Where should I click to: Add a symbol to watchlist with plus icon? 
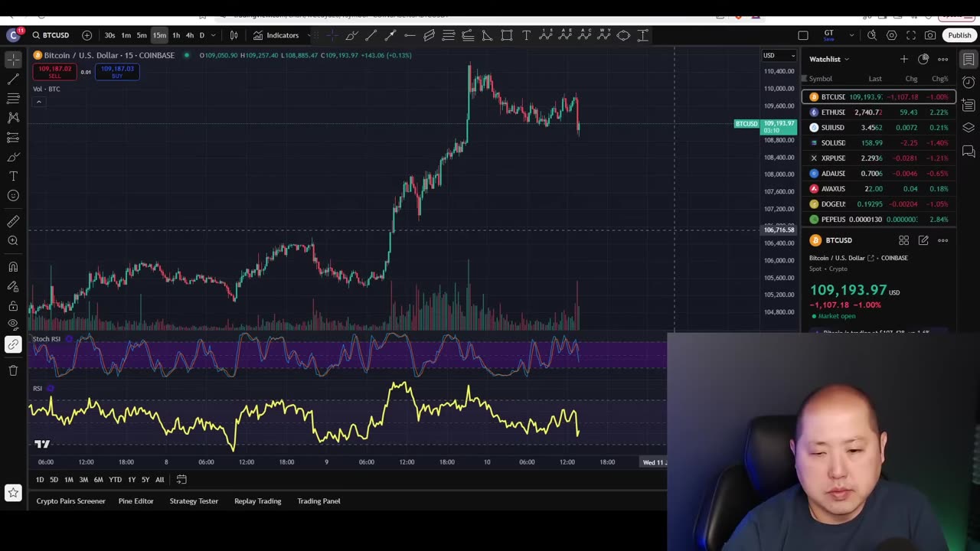click(903, 59)
